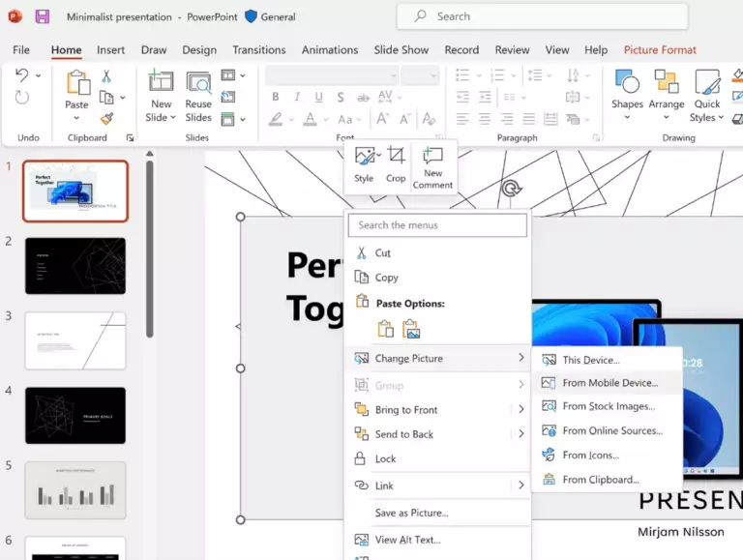This screenshot has width=743, height=560.
Task: Open the Arrange dropdown
Action: 667,95
